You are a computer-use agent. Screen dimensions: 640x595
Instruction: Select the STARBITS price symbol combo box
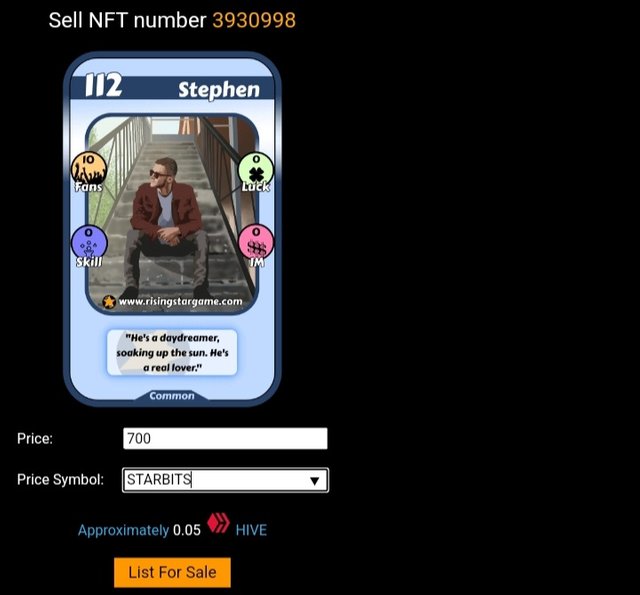(x=225, y=480)
